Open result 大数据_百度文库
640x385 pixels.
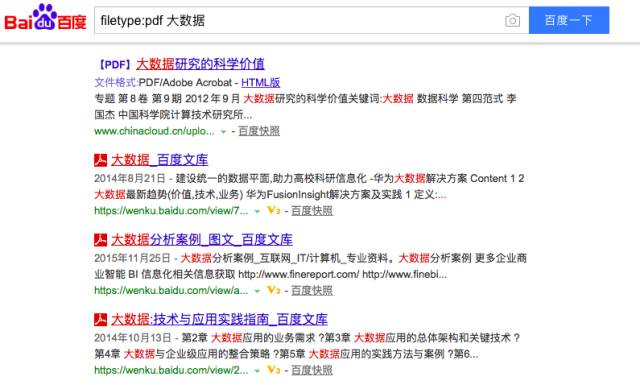pos(159,160)
